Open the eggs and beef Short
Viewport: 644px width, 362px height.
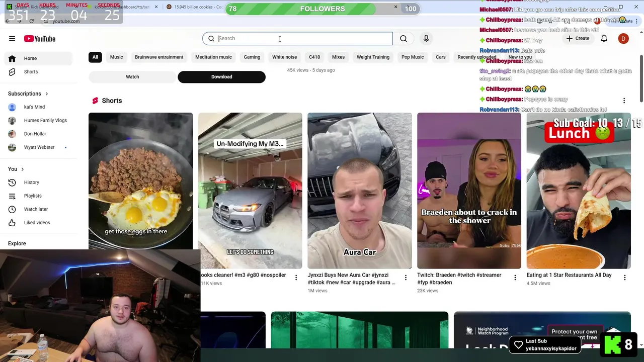[140, 181]
